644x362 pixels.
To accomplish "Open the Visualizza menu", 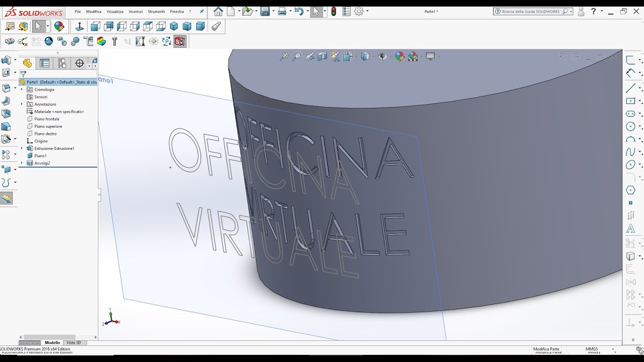I will 115,12.
